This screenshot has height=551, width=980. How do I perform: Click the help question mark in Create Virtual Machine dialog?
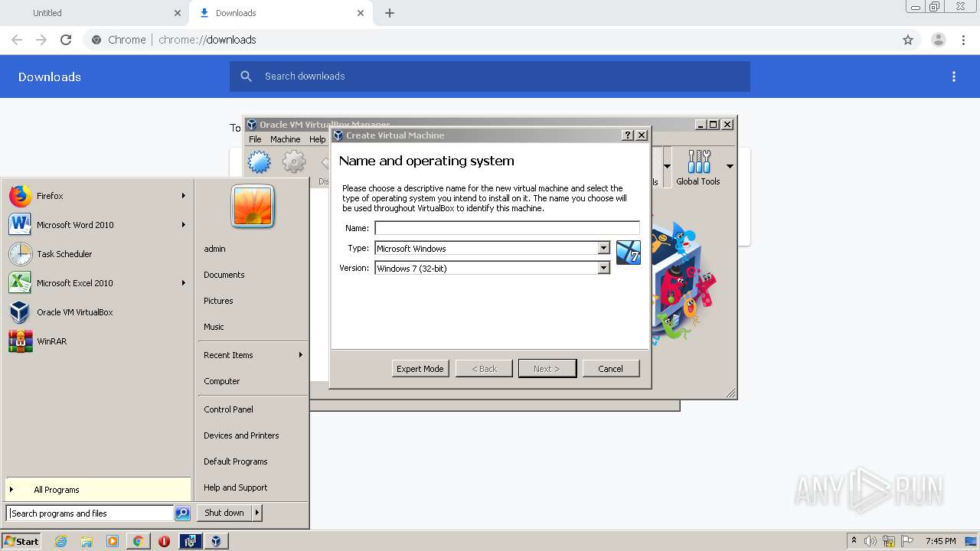coord(628,135)
